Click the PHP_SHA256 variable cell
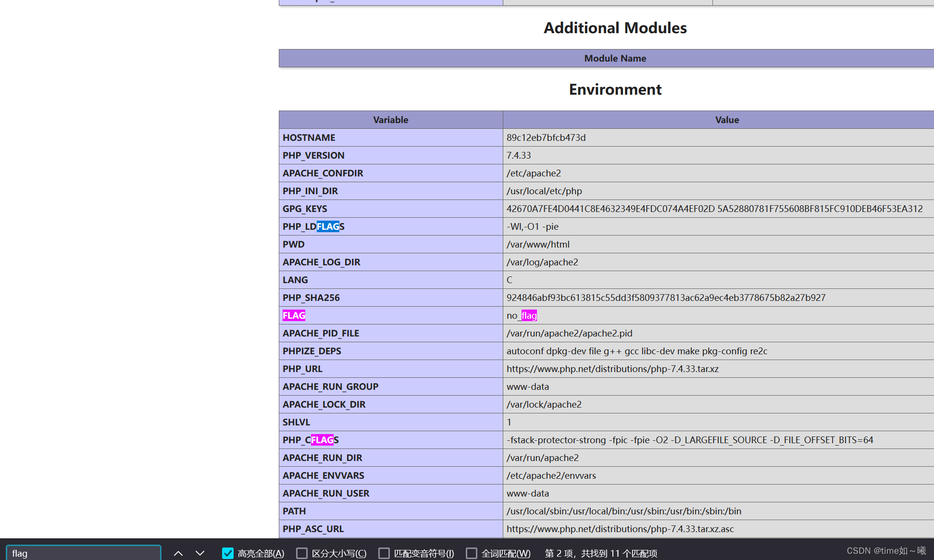934x560 pixels. 391,298
